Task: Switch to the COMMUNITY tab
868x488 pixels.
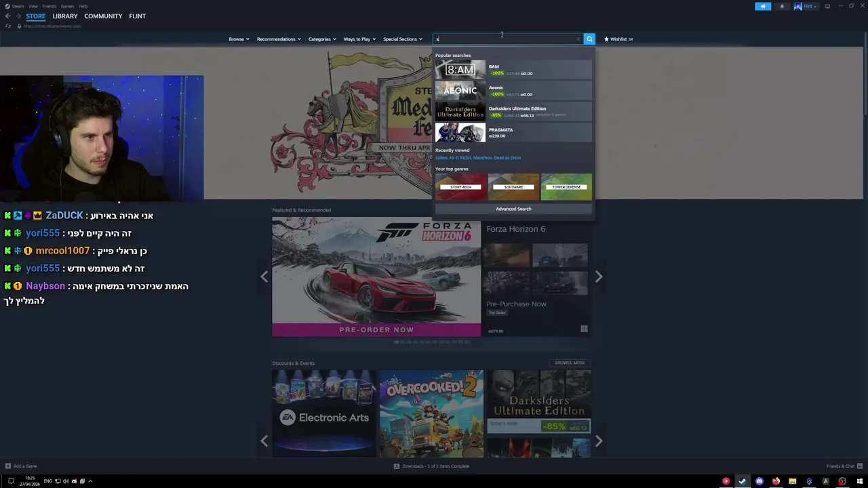Action: pyautogui.click(x=103, y=16)
